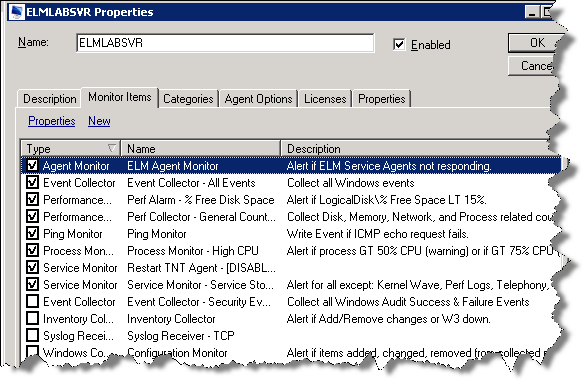
Task: Select 'Configuration Monitor' name cell
Action: [177, 353]
